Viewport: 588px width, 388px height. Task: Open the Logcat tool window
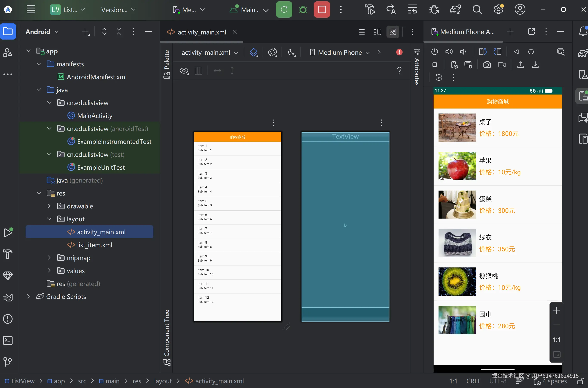8,297
